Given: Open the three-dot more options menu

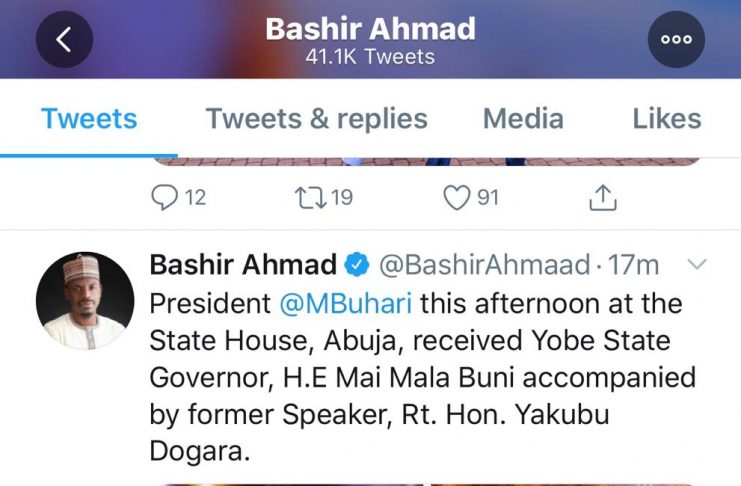Looking at the screenshot, I should [x=676, y=39].
